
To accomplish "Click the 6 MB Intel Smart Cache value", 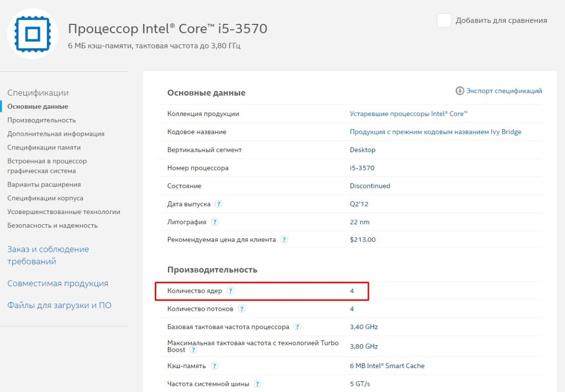I will pyautogui.click(x=387, y=366).
